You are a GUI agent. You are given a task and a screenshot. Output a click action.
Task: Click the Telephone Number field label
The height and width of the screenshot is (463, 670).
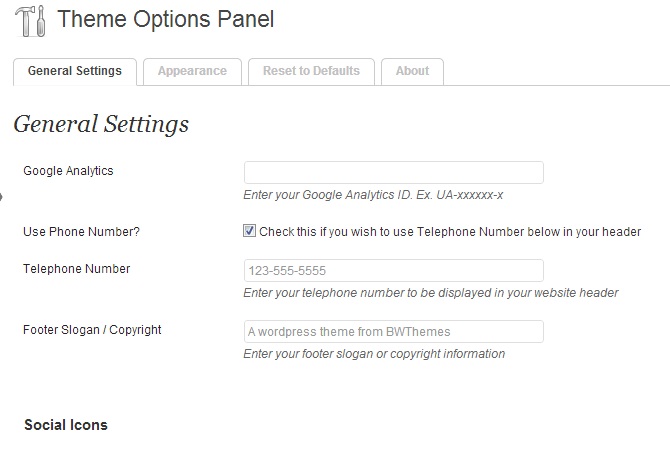tap(76, 269)
